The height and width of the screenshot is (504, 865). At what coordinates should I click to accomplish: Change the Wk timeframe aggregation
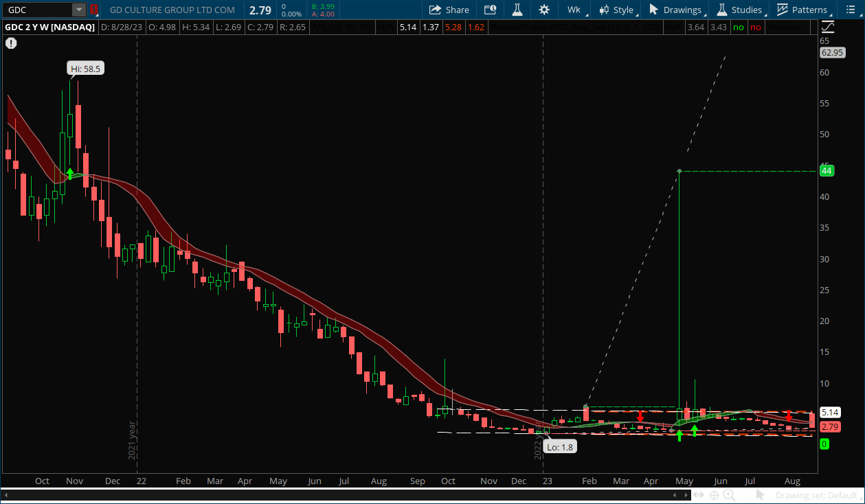click(x=574, y=10)
